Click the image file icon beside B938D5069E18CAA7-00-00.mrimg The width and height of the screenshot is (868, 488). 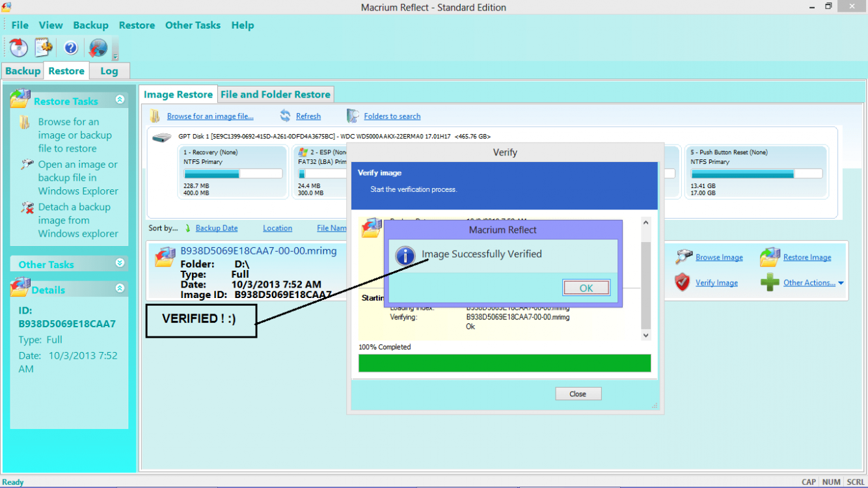(165, 257)
